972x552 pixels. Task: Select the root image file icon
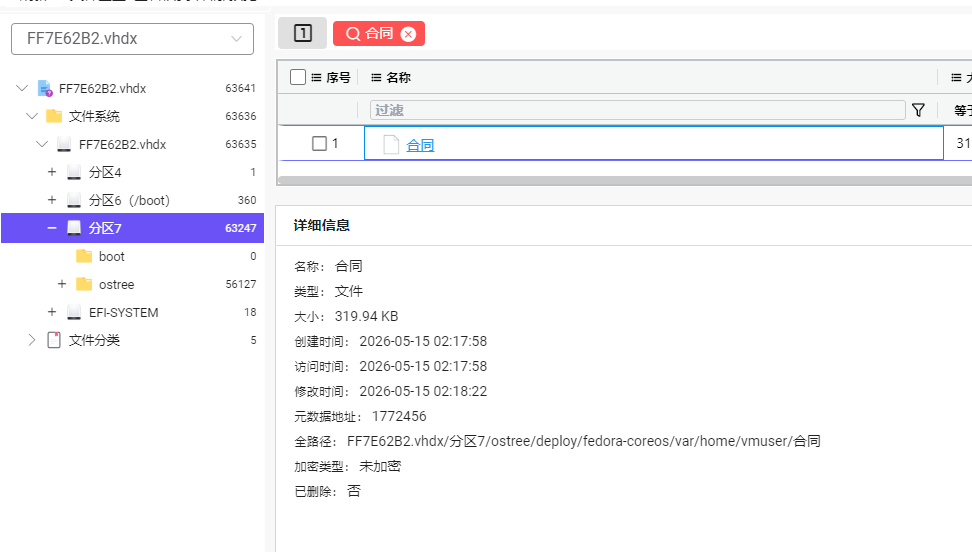(45, 88)
